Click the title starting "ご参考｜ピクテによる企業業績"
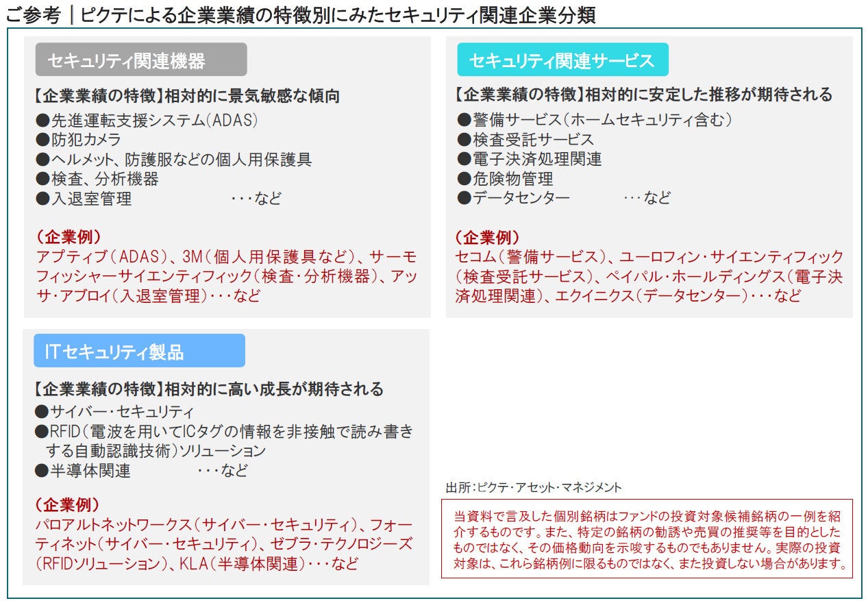Screen dimensions: 868x601 tap(300, 14)
